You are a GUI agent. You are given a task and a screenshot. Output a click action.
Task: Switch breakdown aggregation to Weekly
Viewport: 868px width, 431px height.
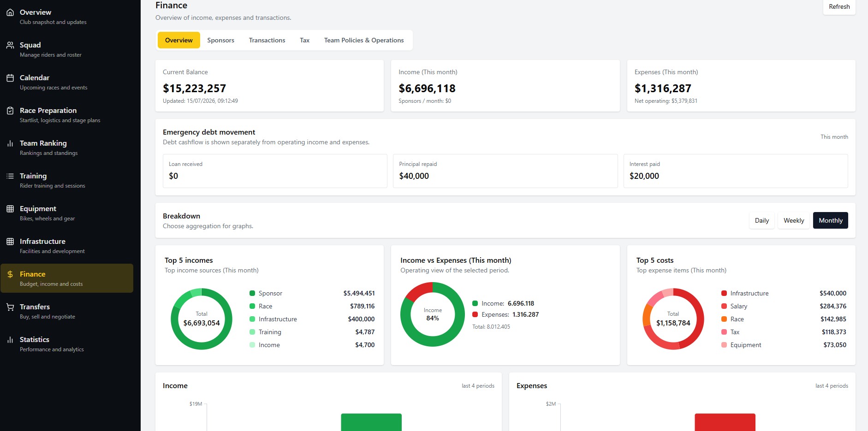794,220
